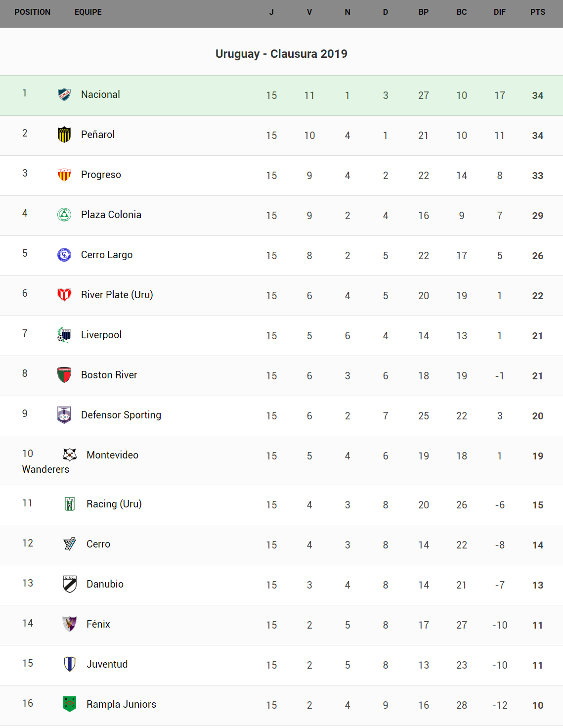Viewport: 563px width, 728px height.
Task: Open the Racing (Uru) team link
Action: tap(114, 504)
